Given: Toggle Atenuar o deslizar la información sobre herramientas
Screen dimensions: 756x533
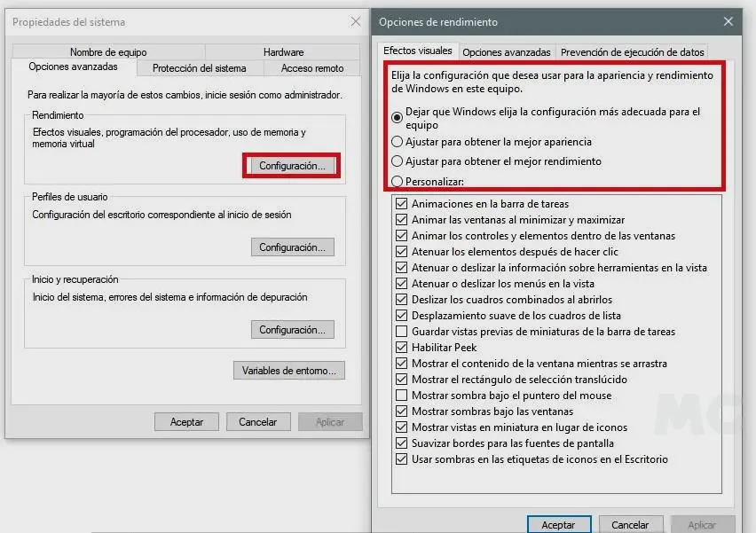Looking at the screenshot, I should point(401,267).
